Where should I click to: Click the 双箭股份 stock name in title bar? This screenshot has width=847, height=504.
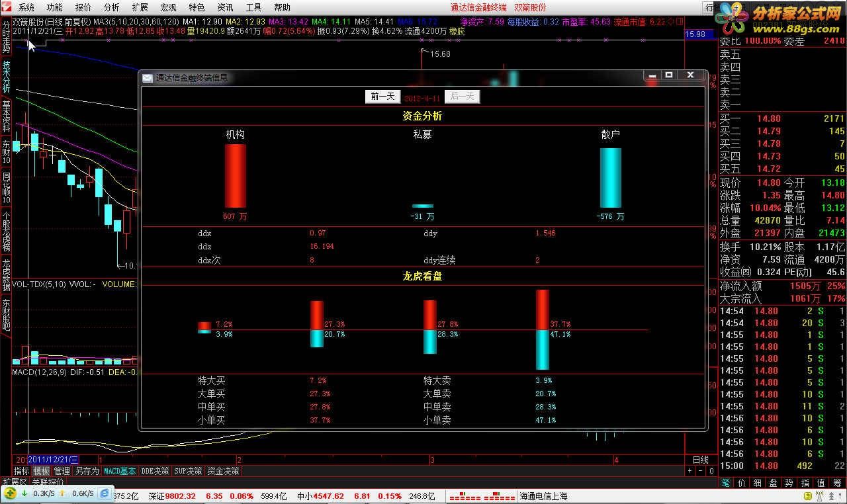(531, 7)
